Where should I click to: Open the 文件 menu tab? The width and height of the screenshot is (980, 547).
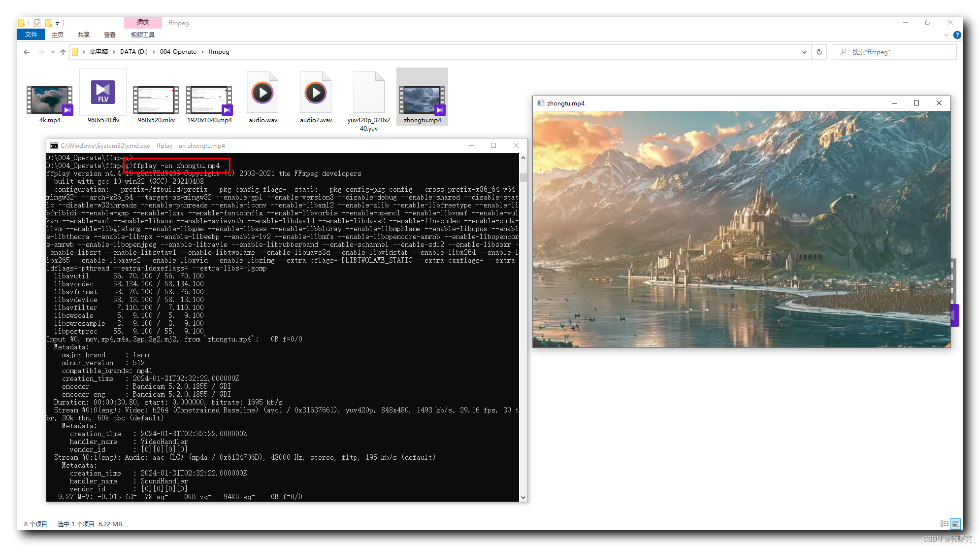coord(31,34)
